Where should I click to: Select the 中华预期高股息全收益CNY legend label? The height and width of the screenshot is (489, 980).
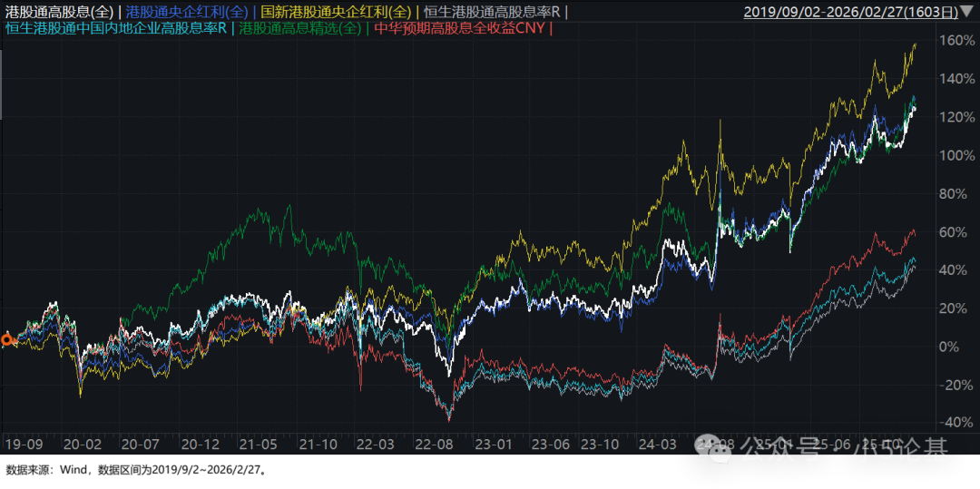[460, 28]
